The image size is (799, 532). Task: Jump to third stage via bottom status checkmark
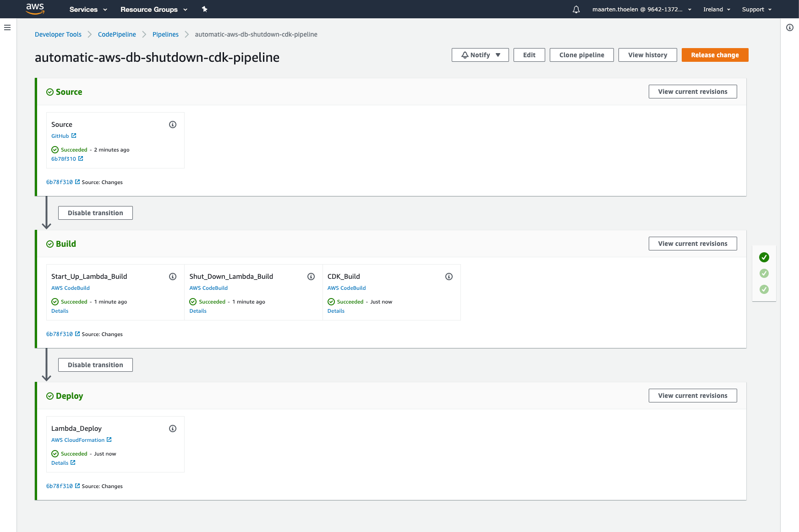[x=764, y=289]
